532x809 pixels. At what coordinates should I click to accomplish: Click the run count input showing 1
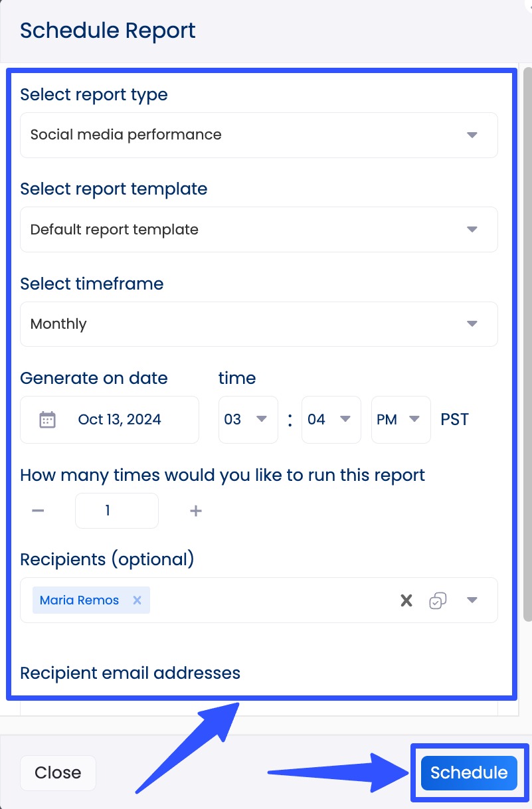pos(117,510)
